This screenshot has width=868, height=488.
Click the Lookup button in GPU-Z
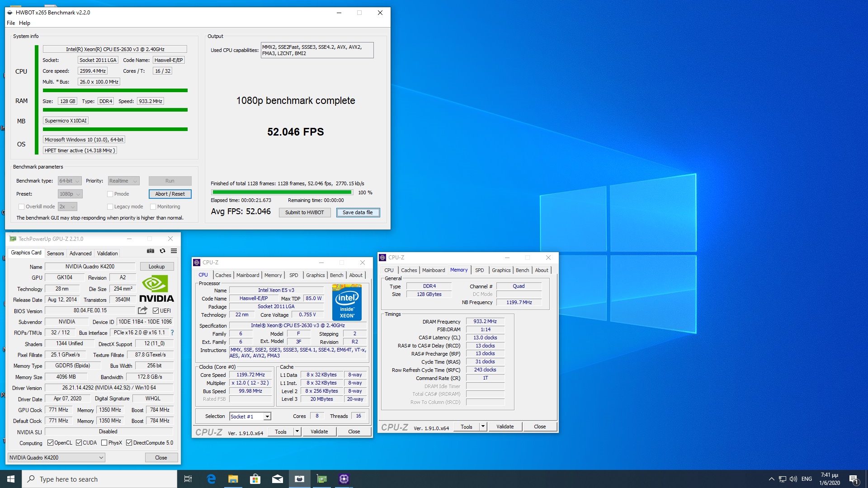tap(156, 267)
